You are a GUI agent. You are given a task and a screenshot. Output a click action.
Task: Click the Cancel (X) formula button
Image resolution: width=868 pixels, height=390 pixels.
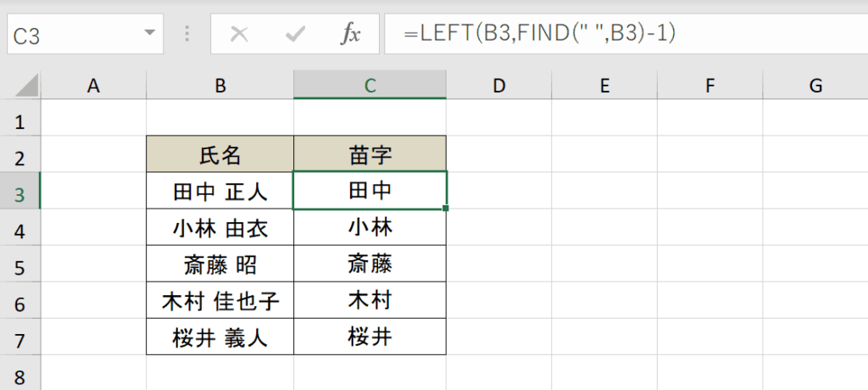coord(239,35)
